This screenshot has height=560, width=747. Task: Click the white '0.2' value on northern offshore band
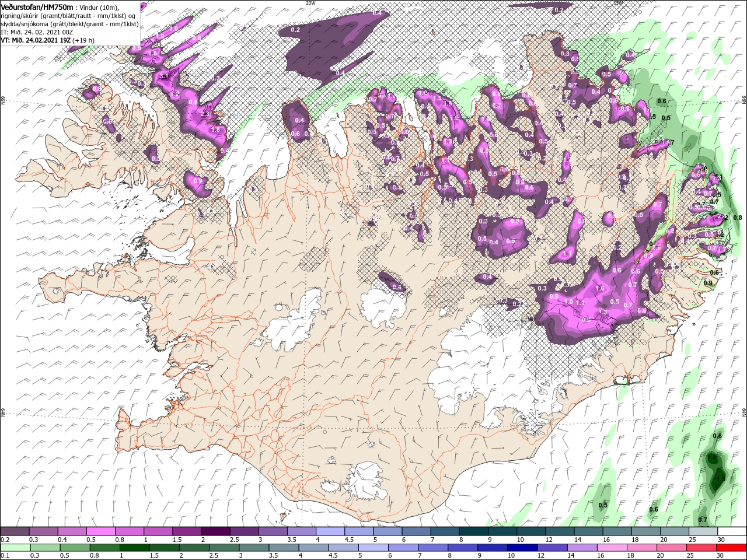pos(295,30)
